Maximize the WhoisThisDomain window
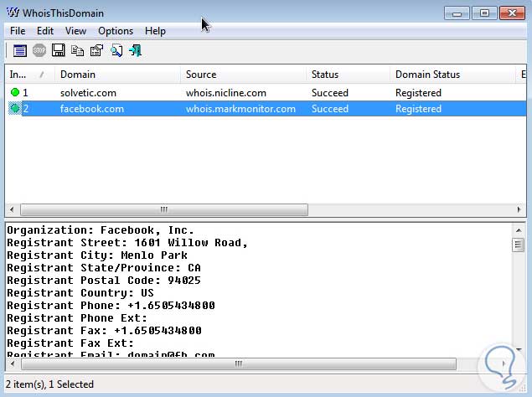The height and width of the screenshot is (397, 532). (484, 13)
